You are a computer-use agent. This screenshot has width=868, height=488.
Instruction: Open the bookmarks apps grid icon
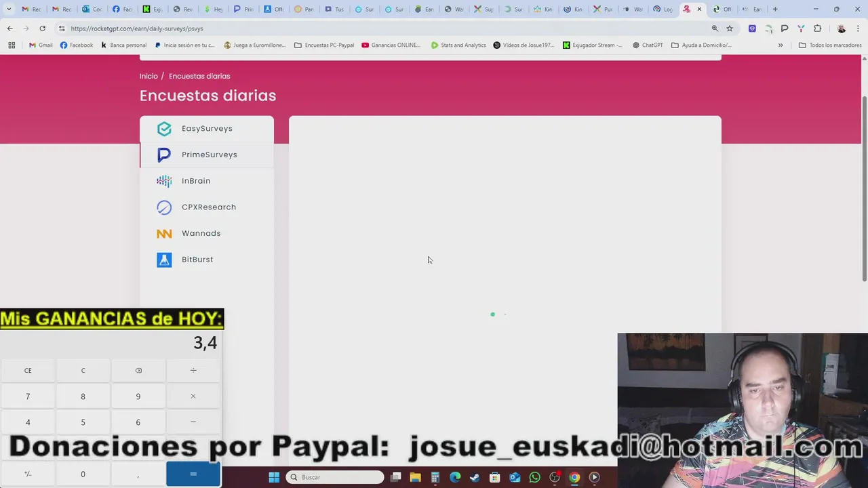point(12,45)
